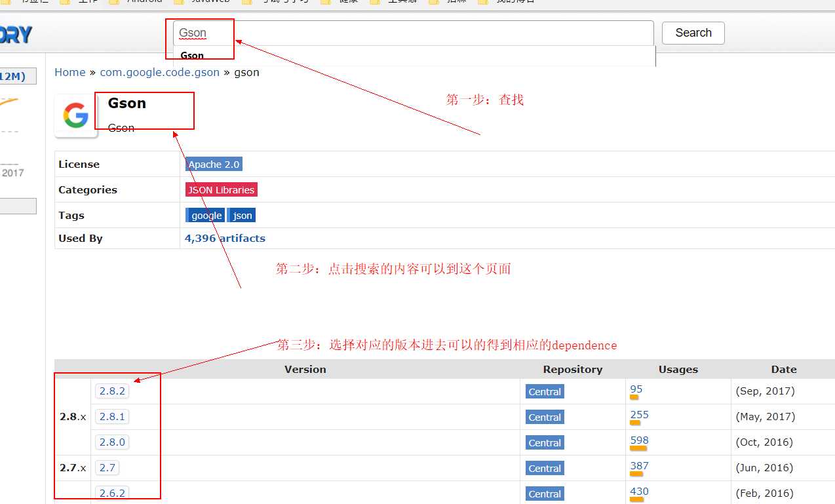Click the Used By row label
Viewport: 835px width, 504px height.
coord(81,239)
